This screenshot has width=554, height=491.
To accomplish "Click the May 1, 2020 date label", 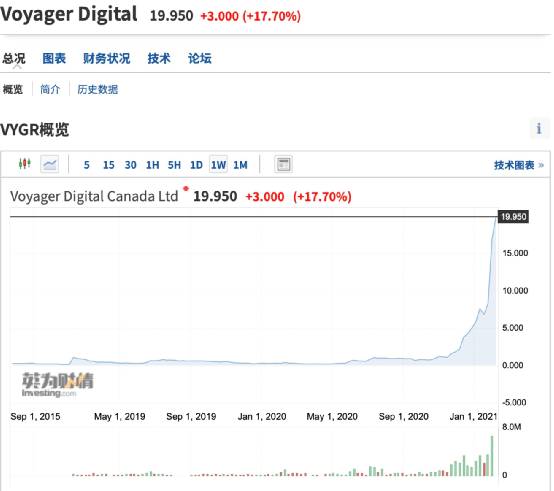I will click(x=332, y=417).
